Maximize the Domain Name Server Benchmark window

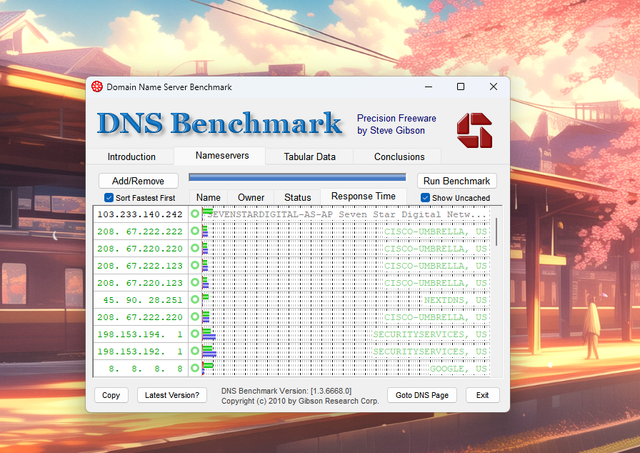coord(460,87)
